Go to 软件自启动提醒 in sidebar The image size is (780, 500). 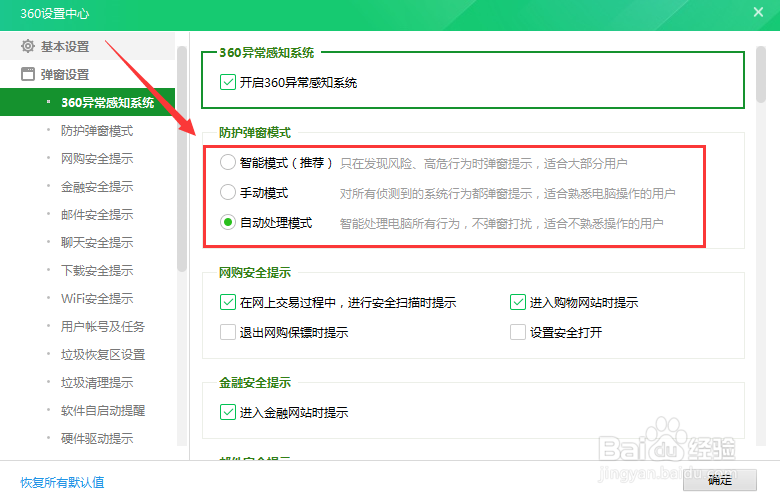(102, 410)
